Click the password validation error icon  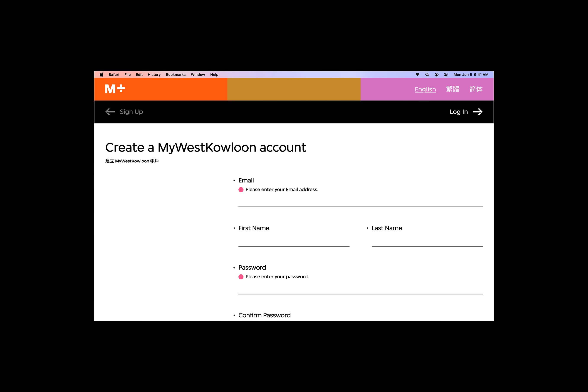[x=241, y=277]
